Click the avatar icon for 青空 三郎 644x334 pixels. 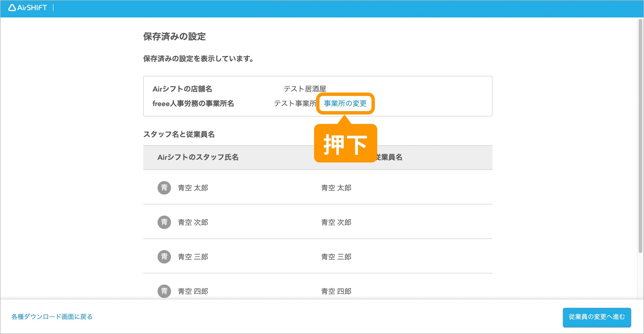pos(164,257)
